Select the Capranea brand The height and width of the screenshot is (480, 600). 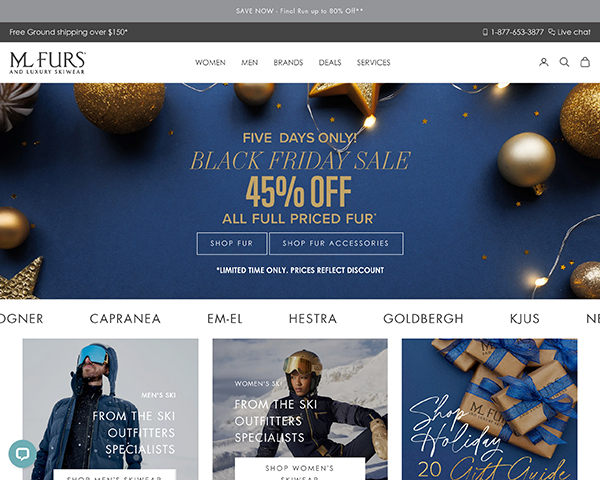(x=125, y=318)
